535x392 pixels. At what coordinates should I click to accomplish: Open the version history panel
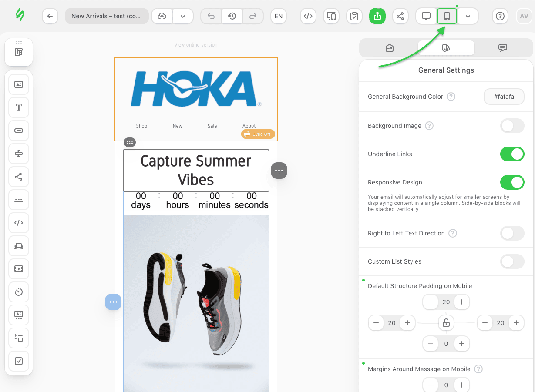click(232, 16)
